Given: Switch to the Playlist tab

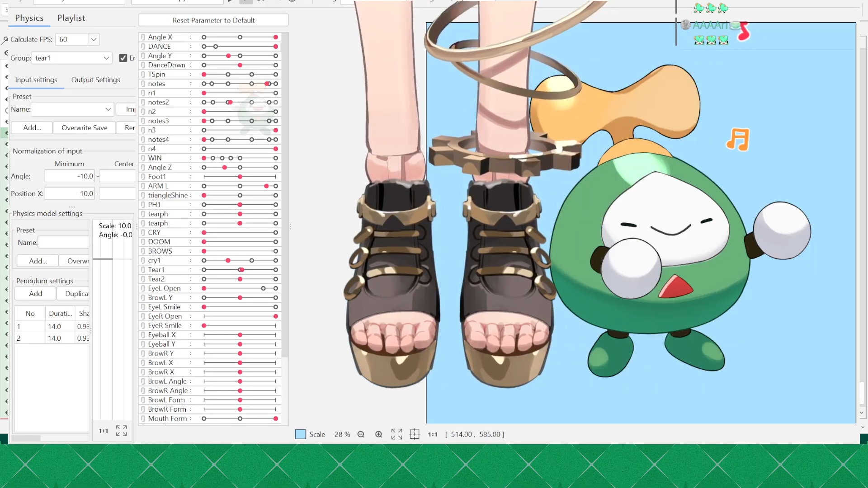Looking at the screenshot, I should pos(71,18).
